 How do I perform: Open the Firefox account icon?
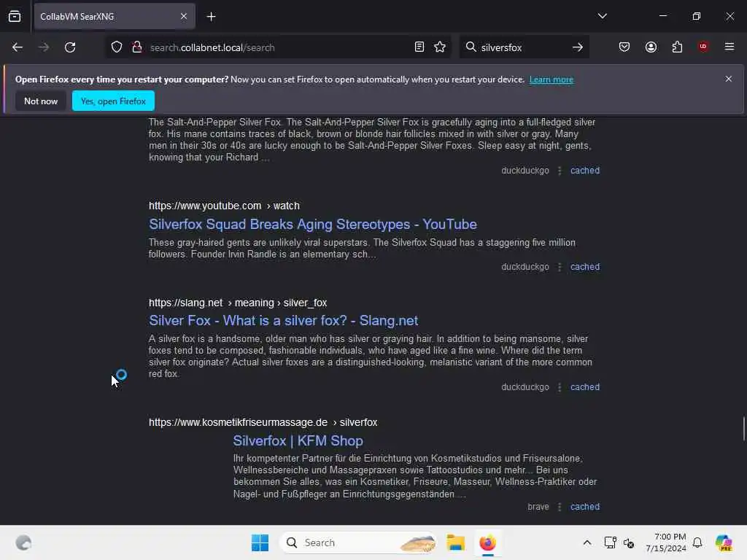pyautogui.click(x=651, y=47)
